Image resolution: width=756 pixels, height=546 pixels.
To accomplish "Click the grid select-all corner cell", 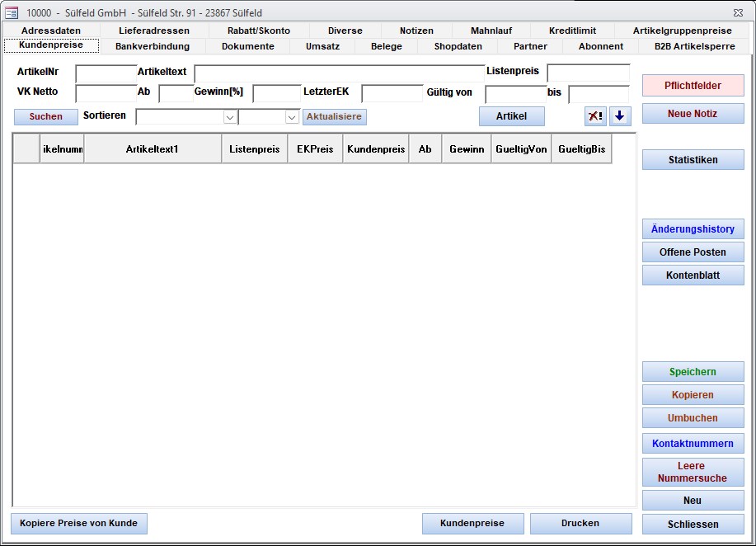I will tap(26, 149).
